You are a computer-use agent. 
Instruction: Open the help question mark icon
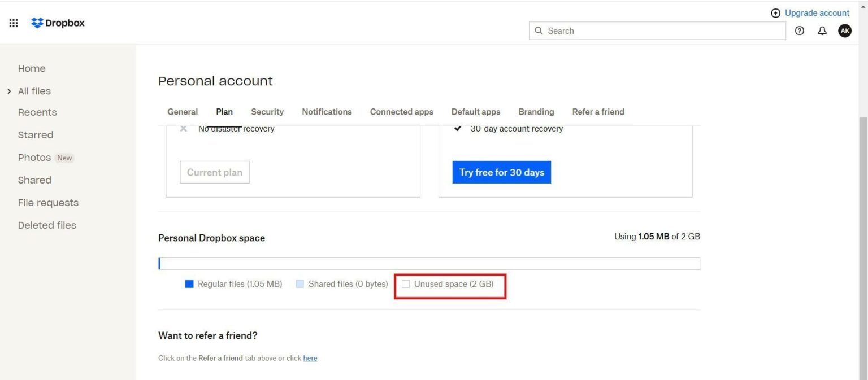799,31
